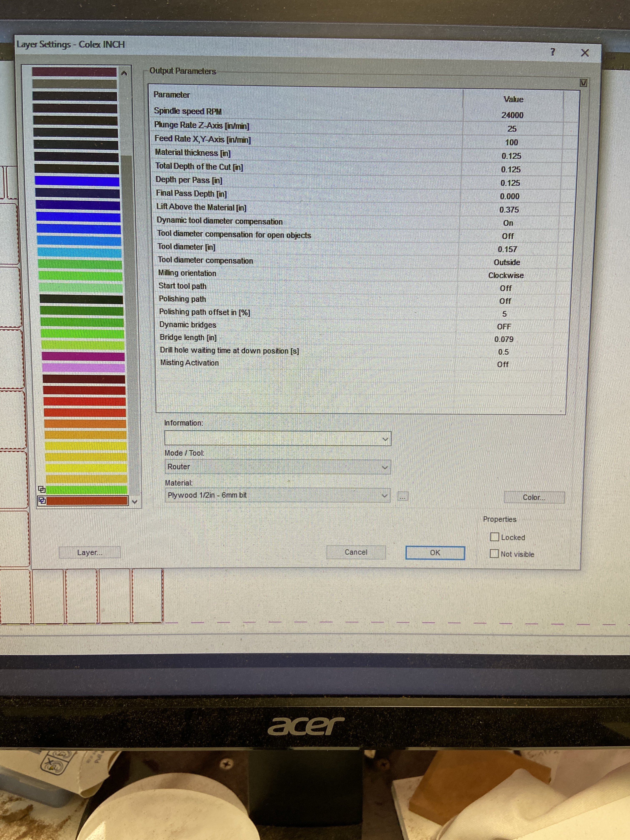Click the Tool diameter value 0.157
This screenshot has height=840, width=630.
click(507, 249)
